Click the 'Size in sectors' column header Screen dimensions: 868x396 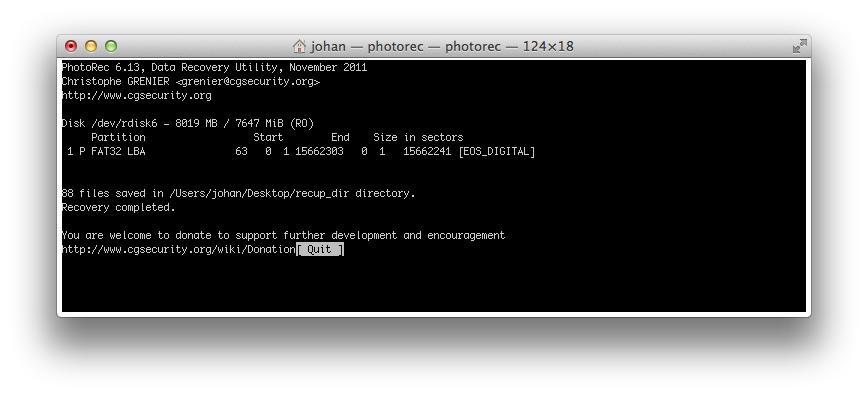[418, 137]
